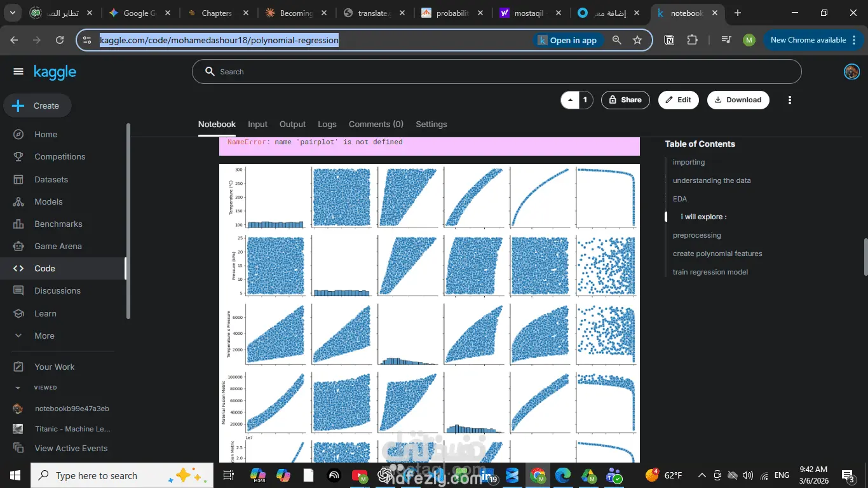Open a new Chrome tab
Image resolution: width=868 pixels, height=488 pixels.
pyautogui.click(x=738, y=13)
